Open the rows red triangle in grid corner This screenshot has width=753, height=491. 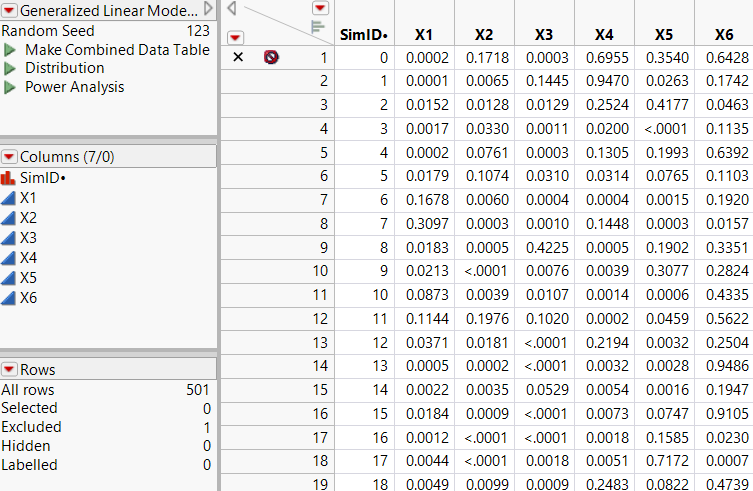click(x=235, y=37)
